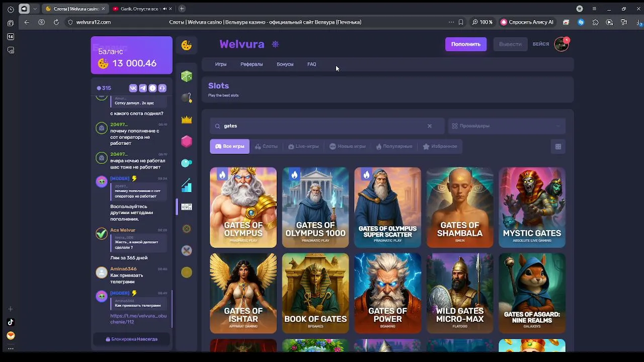Open the blue crash chart game icon
The height and width of the screenshot is (362, 644).
tap(187, 185)
